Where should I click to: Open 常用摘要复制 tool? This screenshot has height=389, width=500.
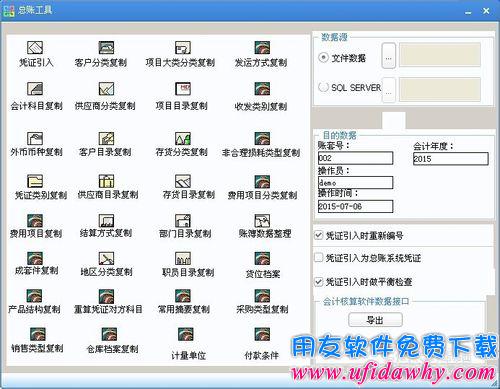tap(183, 296)
